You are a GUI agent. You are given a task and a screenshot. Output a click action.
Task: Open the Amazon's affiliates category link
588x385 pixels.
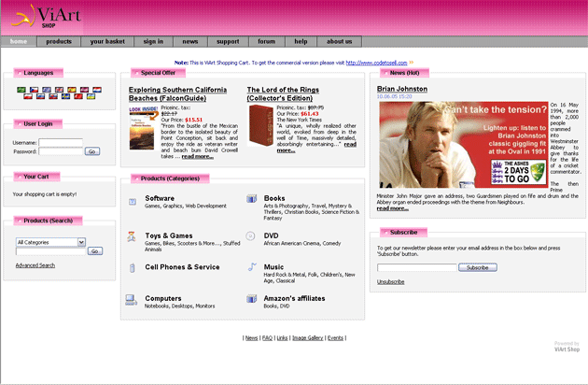pos(294,298)
